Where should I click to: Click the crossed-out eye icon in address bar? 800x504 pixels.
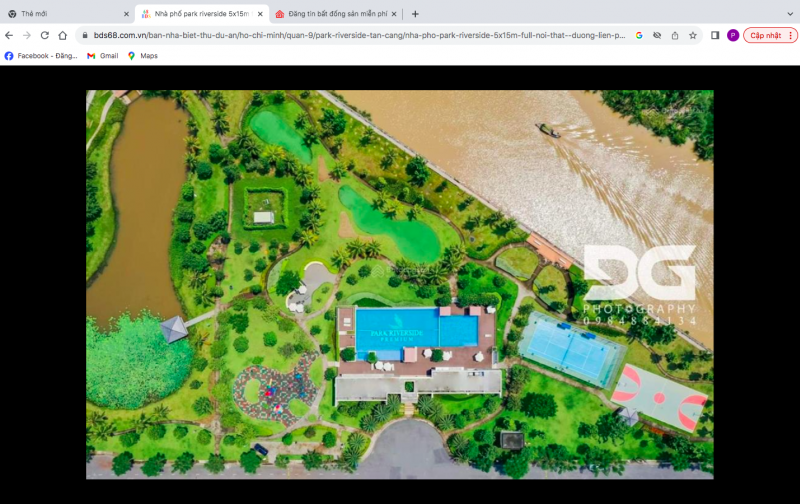click(657, 35)
